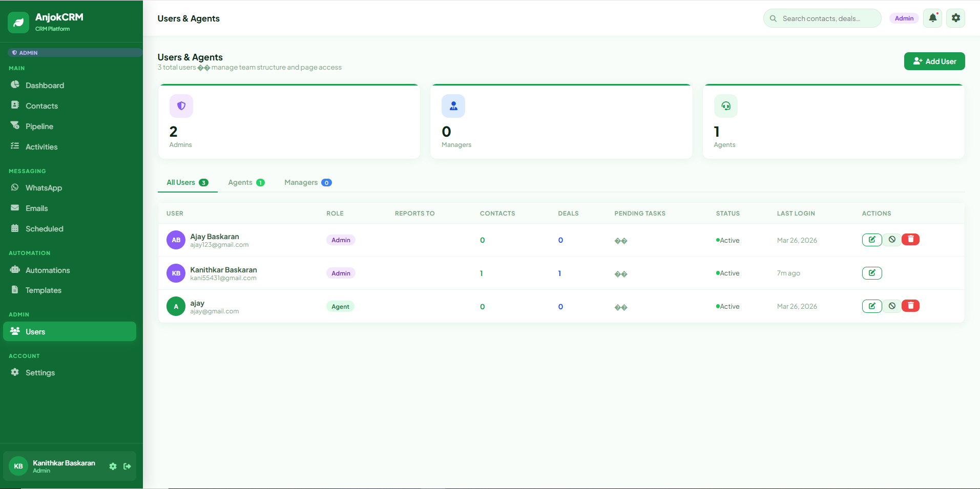Go to Pipeline in the sidebar

point(39,126)
